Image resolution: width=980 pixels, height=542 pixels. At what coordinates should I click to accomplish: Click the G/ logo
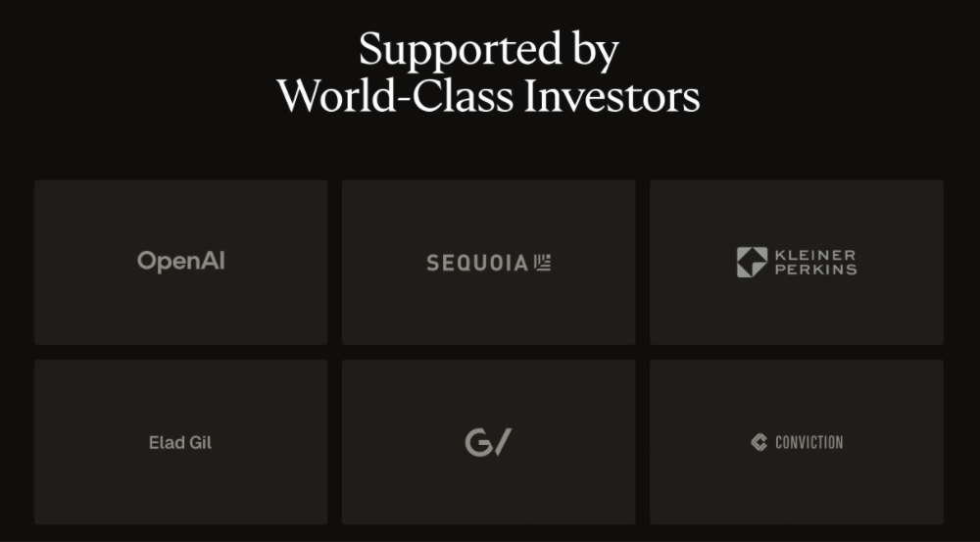(488, 442)
